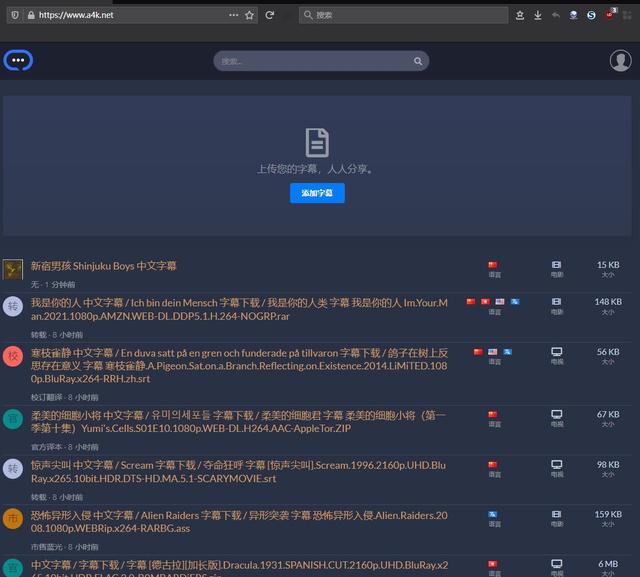
Task: Click film type icon in 我是你的人 row
Action: click(x=556, y=302)
